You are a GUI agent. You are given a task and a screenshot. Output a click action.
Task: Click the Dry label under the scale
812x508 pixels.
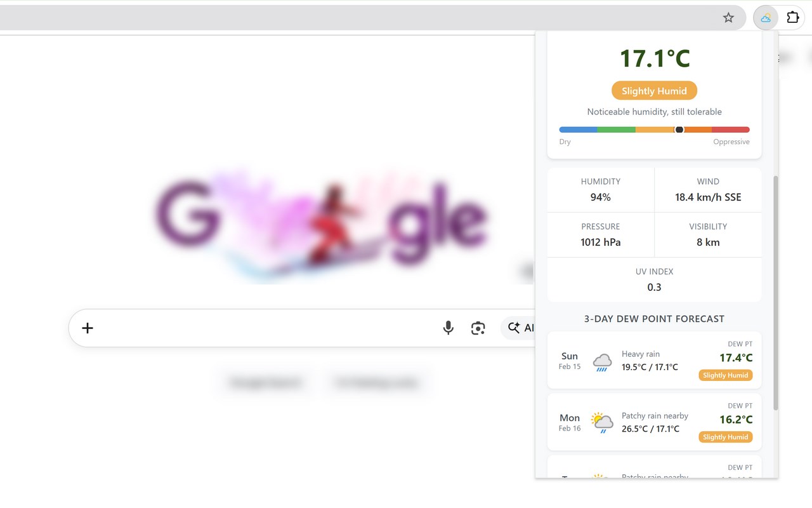pyautogui.click(x=565, y=142)
